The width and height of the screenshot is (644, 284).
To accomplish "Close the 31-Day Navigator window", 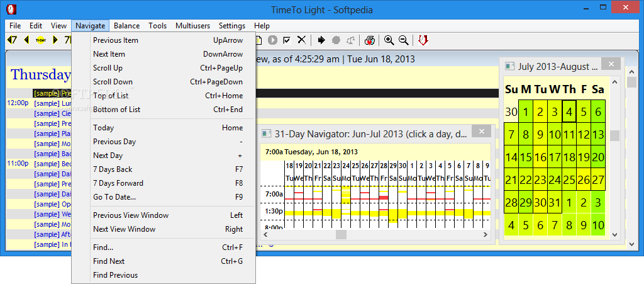I will point(482,131).
